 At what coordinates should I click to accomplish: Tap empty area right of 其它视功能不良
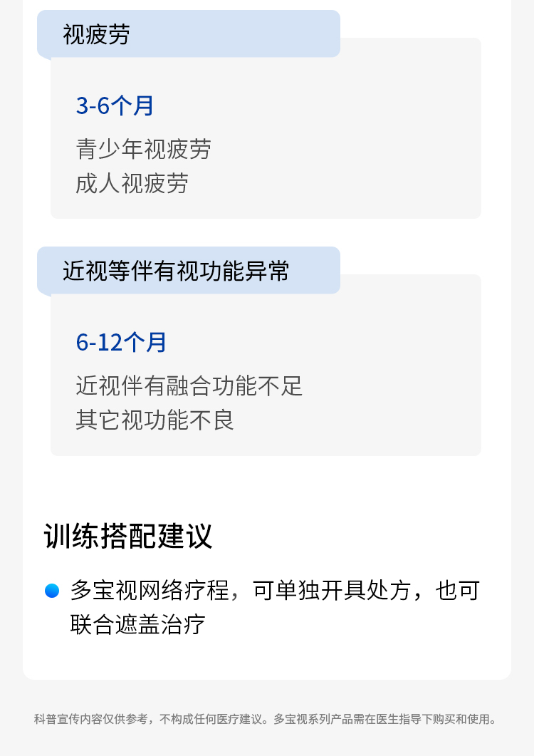pos(356,420)
